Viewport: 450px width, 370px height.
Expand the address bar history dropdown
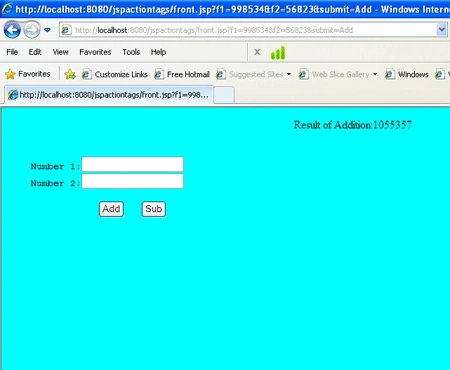[x=441, y=30]
